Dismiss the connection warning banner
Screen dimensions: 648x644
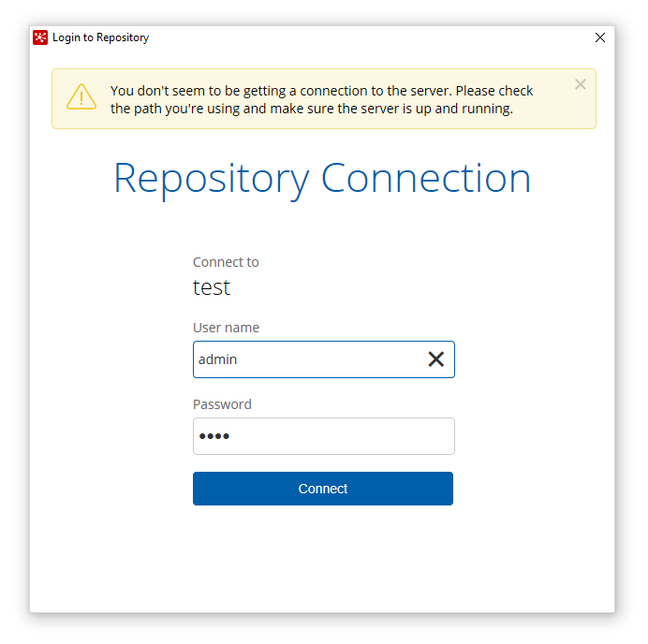coord(581,84)
